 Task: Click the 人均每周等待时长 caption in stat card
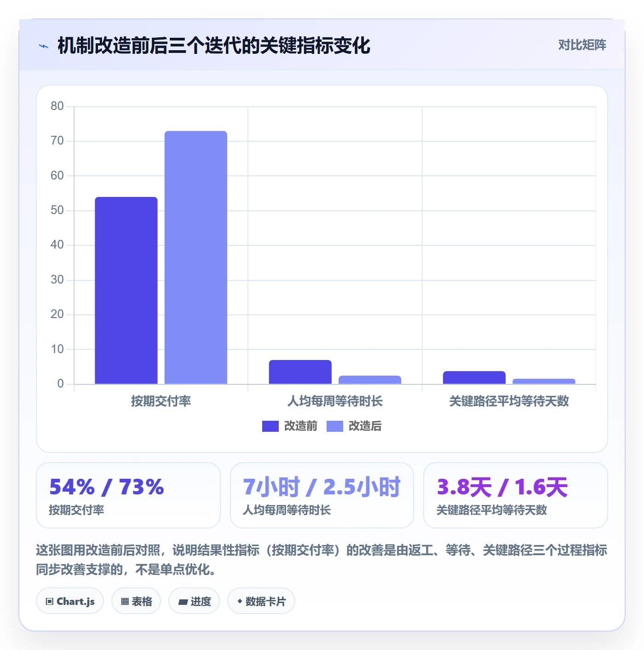tap(287, 510)
